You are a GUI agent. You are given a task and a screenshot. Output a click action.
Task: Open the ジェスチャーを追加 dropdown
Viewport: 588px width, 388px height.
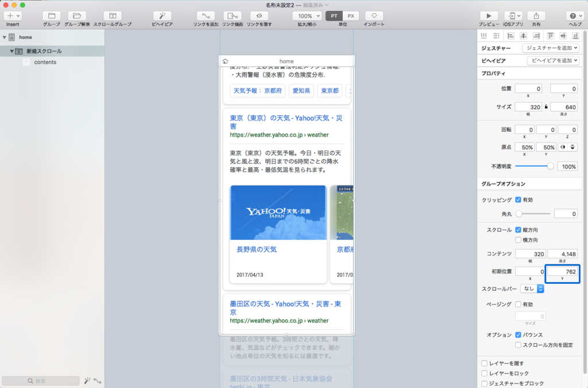tap(551, 48)
